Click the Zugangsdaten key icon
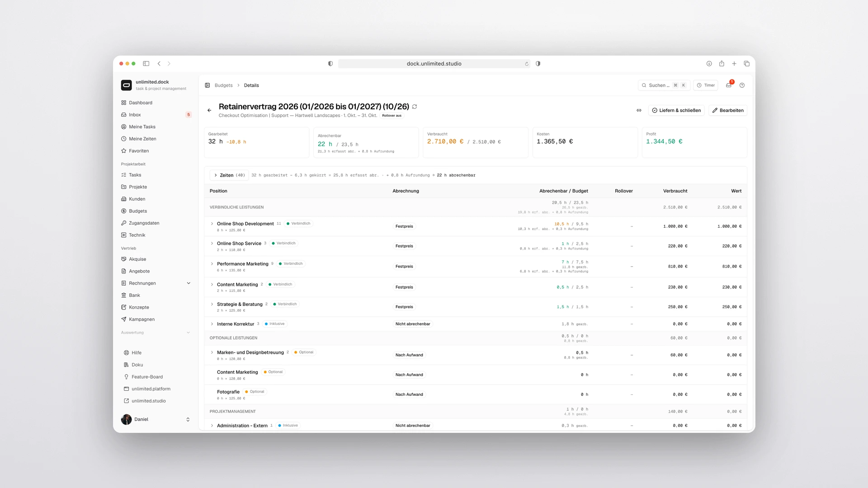868x488 pixels. pos(123,223)
